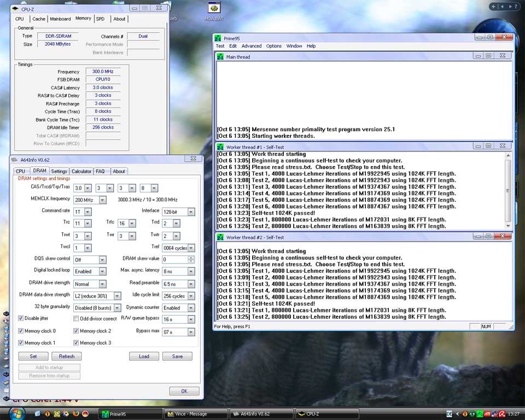The height and width of the screenshot is (420, 525).
Task: Open the Trfc 16 dropdown
Action: tap(132, 223)
